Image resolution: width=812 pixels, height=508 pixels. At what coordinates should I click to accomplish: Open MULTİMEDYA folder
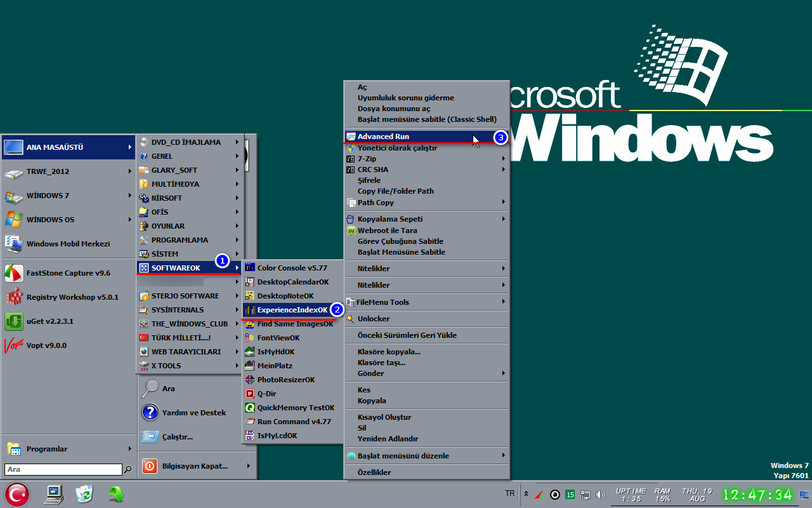point(190,184)
